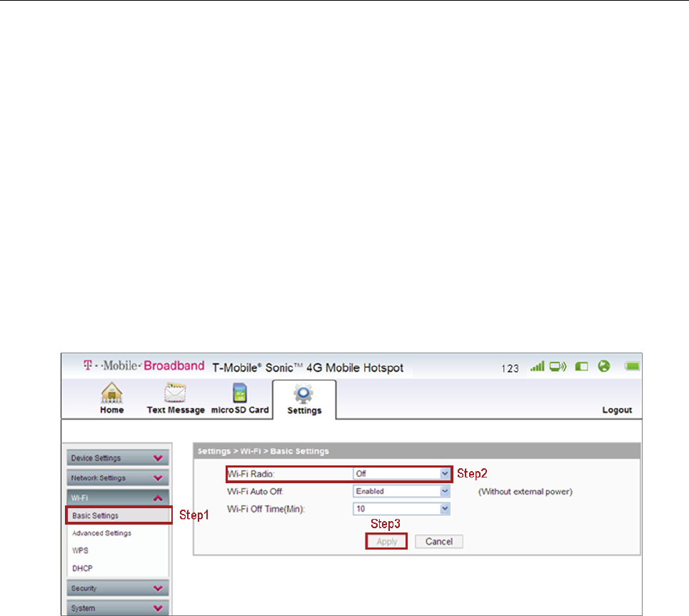Switch to the Home tab label
This screenshot has height=616, width=689.
tap(111, 410)
